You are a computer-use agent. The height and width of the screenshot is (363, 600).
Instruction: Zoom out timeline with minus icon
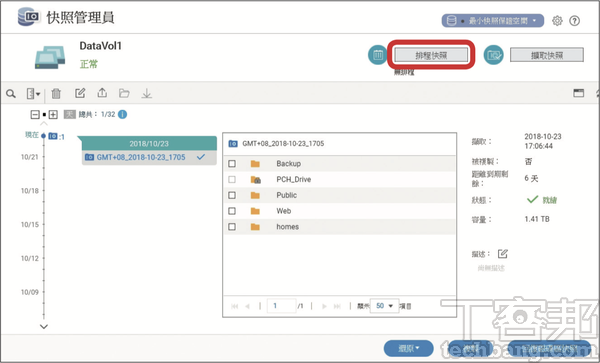point(35,114)
